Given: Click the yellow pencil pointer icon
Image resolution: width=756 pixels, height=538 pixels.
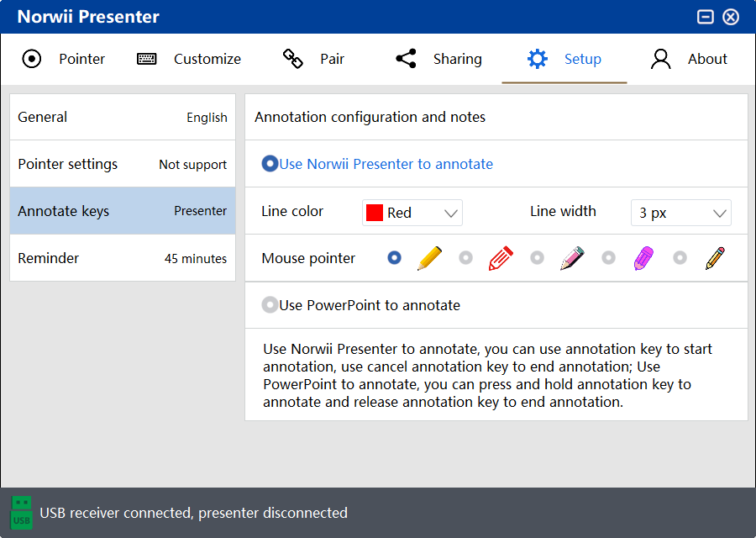Looking at the screenshot, I should pyautogui.click(x=429, y=258).
